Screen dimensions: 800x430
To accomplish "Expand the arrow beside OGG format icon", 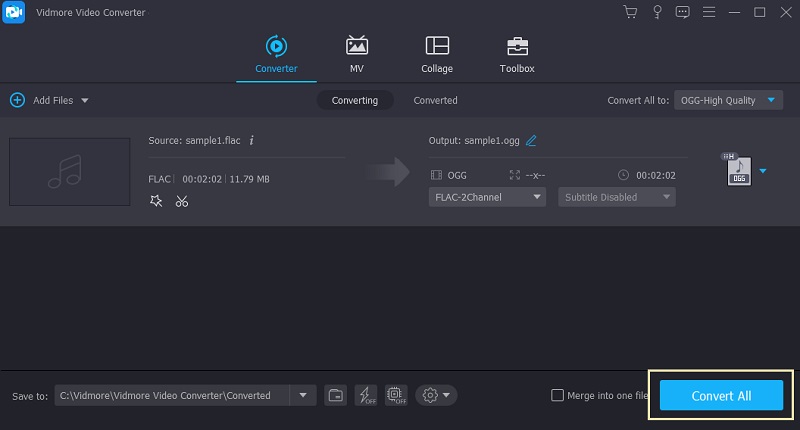I will coord(763,171).
